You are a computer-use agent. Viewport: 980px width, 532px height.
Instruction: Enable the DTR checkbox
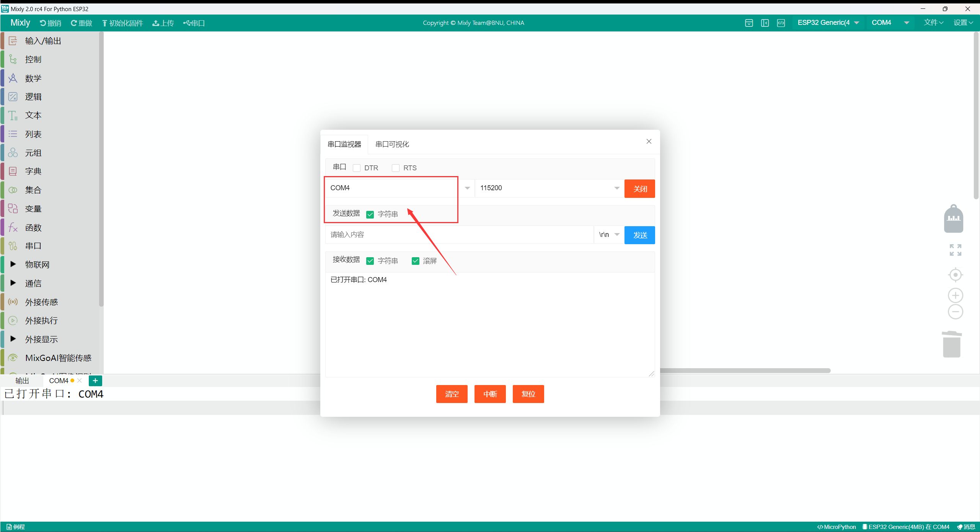357,168
